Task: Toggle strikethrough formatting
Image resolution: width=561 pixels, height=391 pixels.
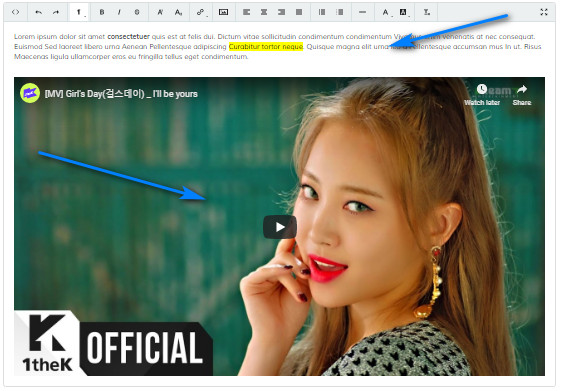Action: 137,12
